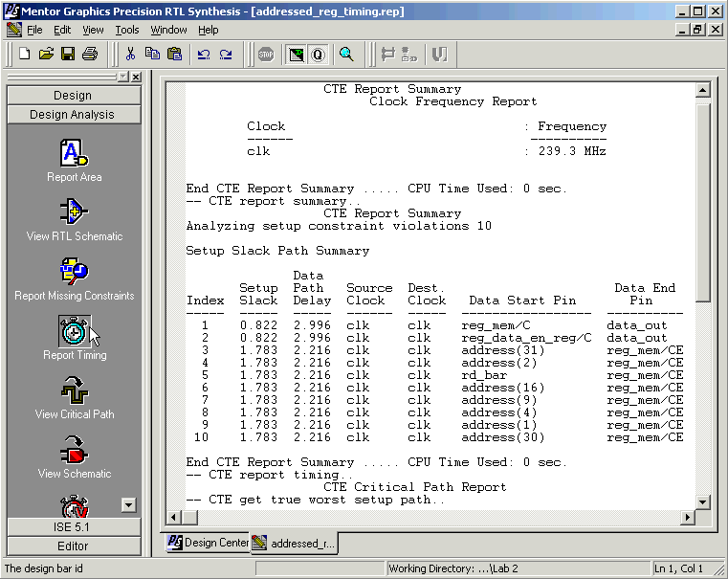
Task: Click report vertical scrollbar down arrow
Action: pos(703,501)
